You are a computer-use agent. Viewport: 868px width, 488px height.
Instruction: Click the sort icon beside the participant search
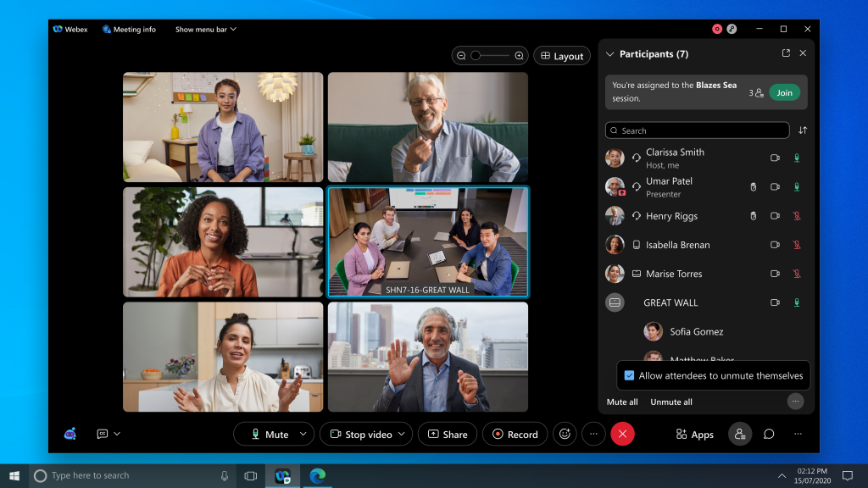point(803,130)
